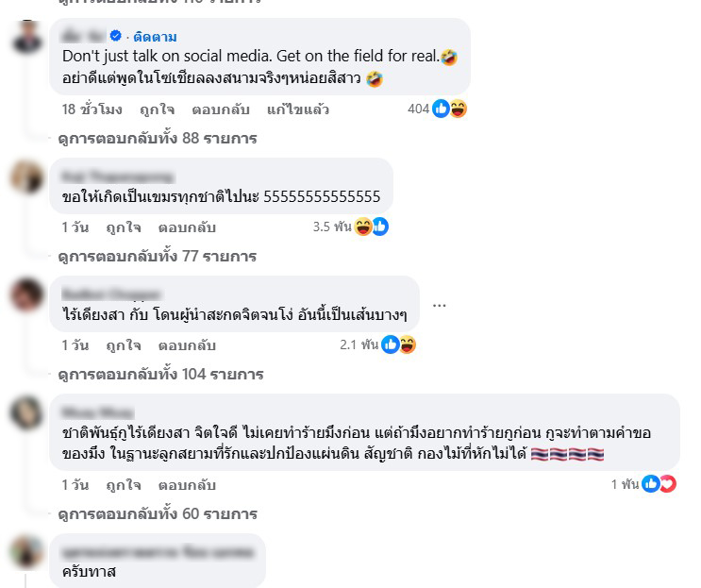Viewport: 701px width, 588px height.
Task: Click the like reaction beside 2.1 พัน
Action: point(391,344)
